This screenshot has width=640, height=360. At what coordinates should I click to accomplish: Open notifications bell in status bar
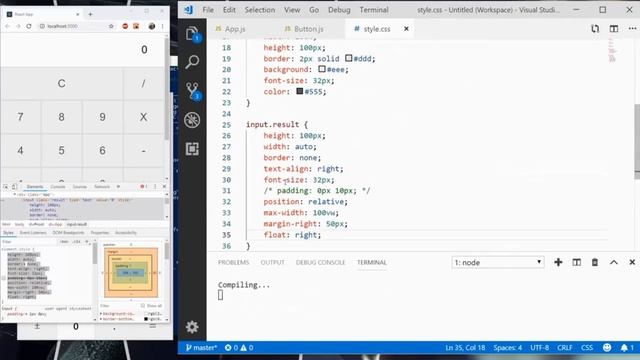point(627,347)
